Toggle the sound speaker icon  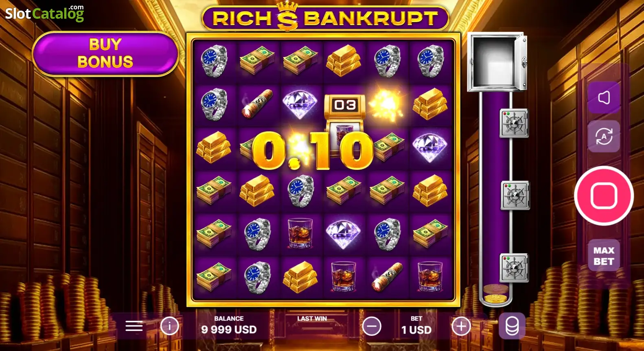click(x=604, y=98)
